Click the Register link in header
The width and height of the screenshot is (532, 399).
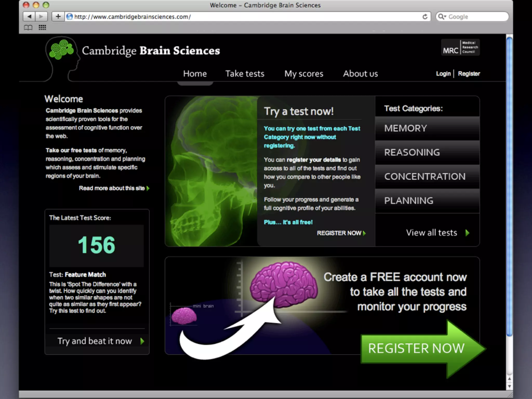(x=469, y=74)
